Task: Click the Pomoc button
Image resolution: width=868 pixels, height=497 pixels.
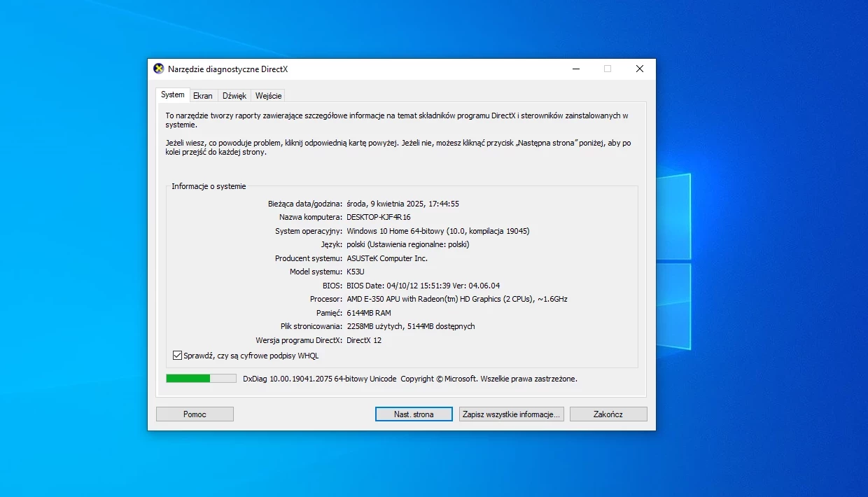Action: click(195, 414)
